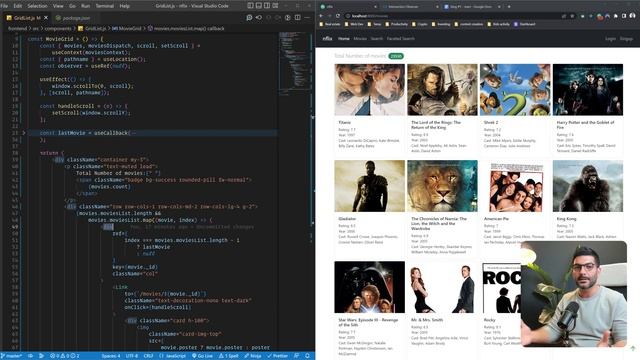Switch to the package.json editor tab
The image size is (640, 360).
(x=73, y=18)
